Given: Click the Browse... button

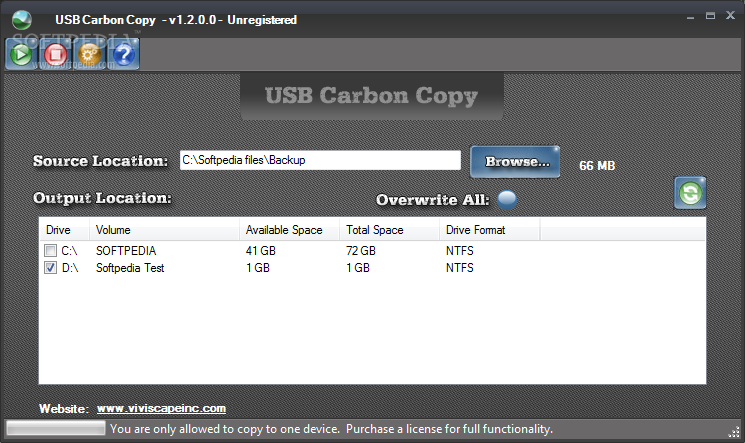Looking at the screenshot, I should tap(515, 162).
